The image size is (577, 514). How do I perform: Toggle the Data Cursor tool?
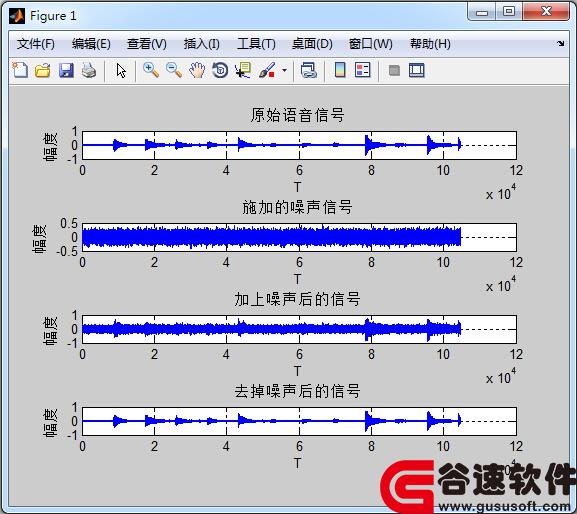(x=243, y=70)
